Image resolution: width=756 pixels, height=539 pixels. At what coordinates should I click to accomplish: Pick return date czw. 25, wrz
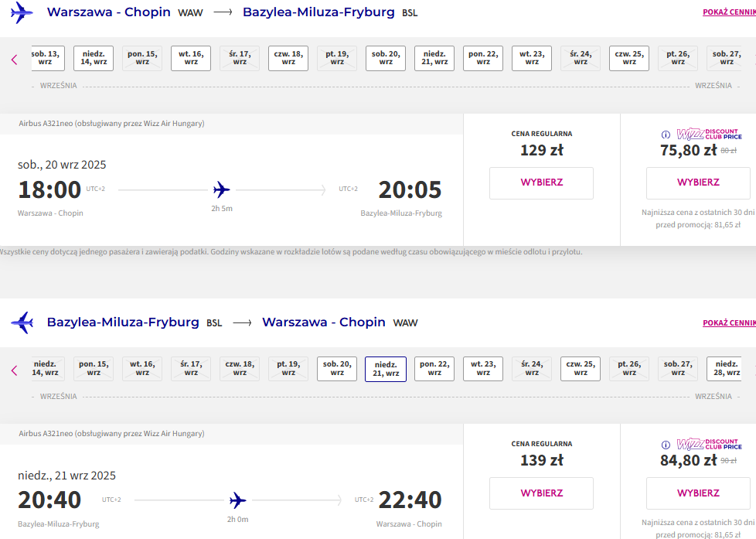[581, 369]
